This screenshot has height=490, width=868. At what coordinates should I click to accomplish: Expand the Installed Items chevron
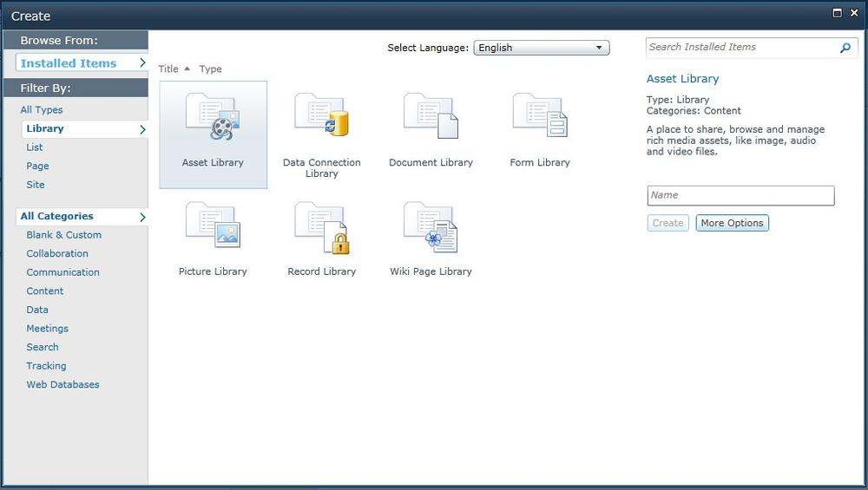click(142, 63)
